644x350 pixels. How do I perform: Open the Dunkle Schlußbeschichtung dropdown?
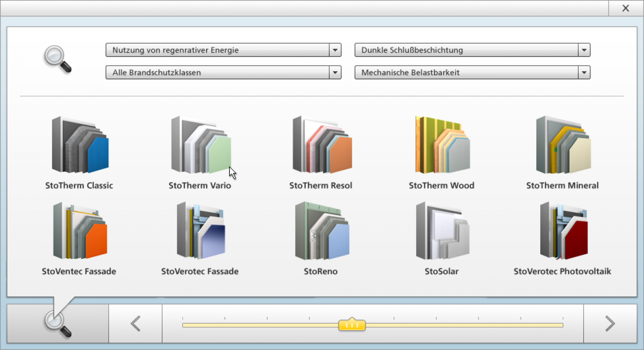(x=584, y=50)
